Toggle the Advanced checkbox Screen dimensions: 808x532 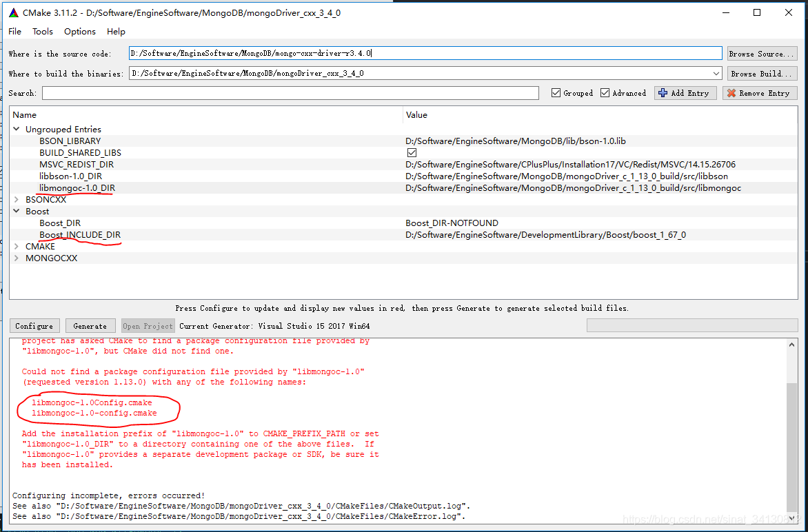[x=605, y=93]
